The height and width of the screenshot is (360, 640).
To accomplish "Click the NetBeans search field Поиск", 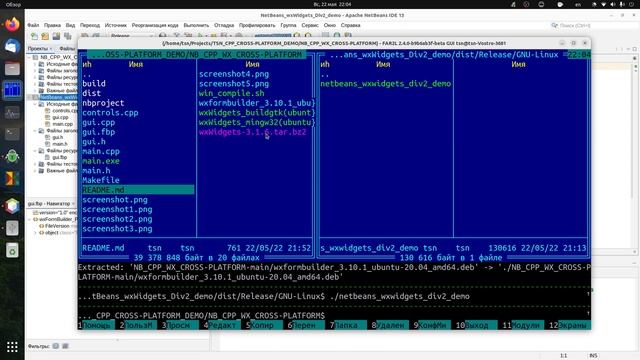I will coord(594,25).
